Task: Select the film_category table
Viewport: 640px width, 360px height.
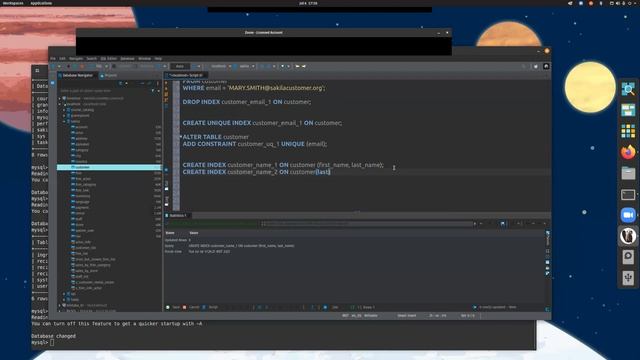Action: [85, 184]
